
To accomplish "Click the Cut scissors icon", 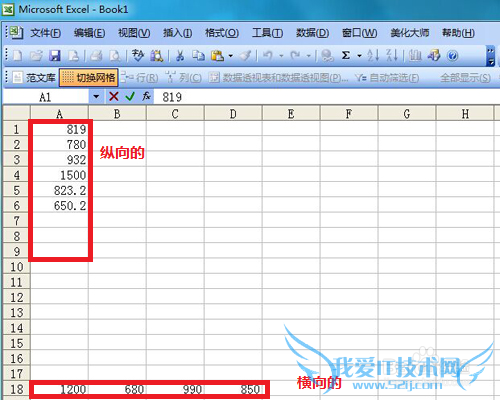I will 180,55.
